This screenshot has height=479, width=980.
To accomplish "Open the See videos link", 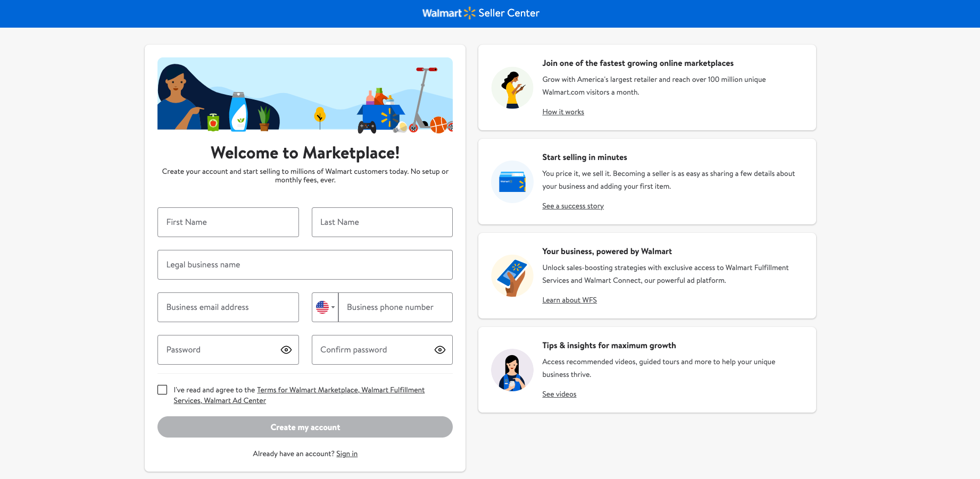I will pyautogui.click(x=559, y=394).
